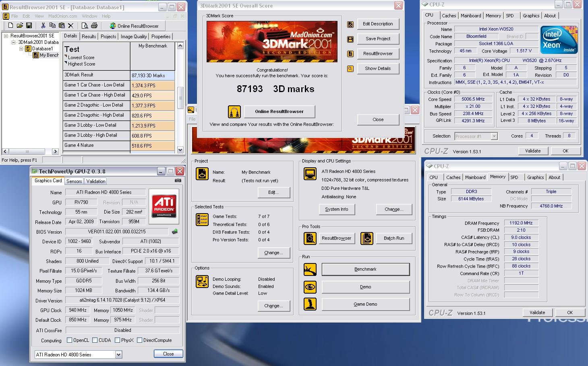Screen dimensions: 588x366
Task: Switch to the Image Quality tab
Action: [134, 37]
